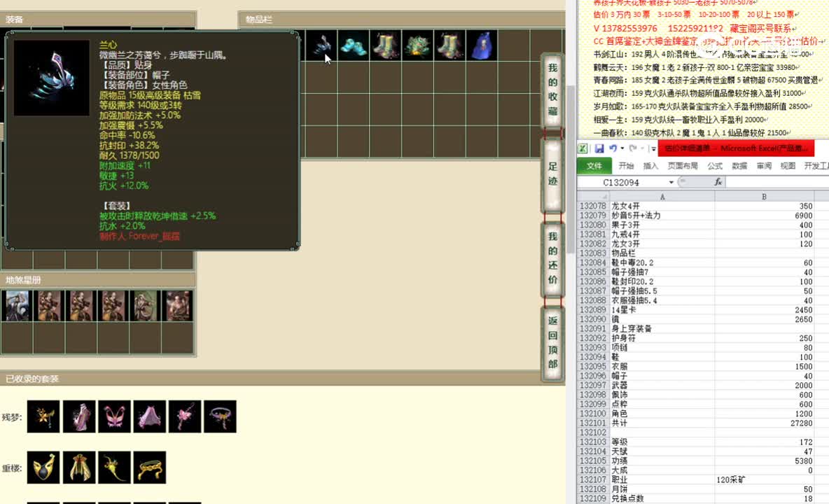Viewport: 829px width, 504px height.
Task: Click the white-haired portrait in 地煞星册
Action: click(x=17, y=306)
